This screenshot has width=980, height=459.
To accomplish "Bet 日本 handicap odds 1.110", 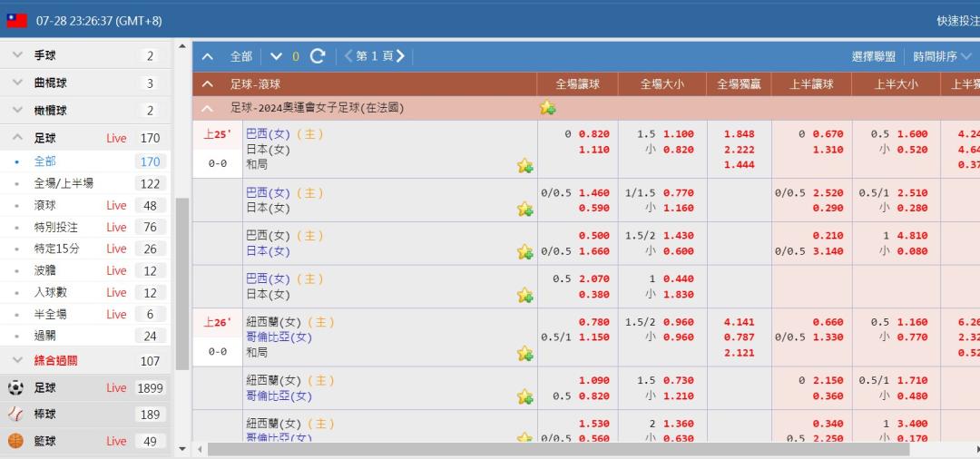I will click(593, 150).
